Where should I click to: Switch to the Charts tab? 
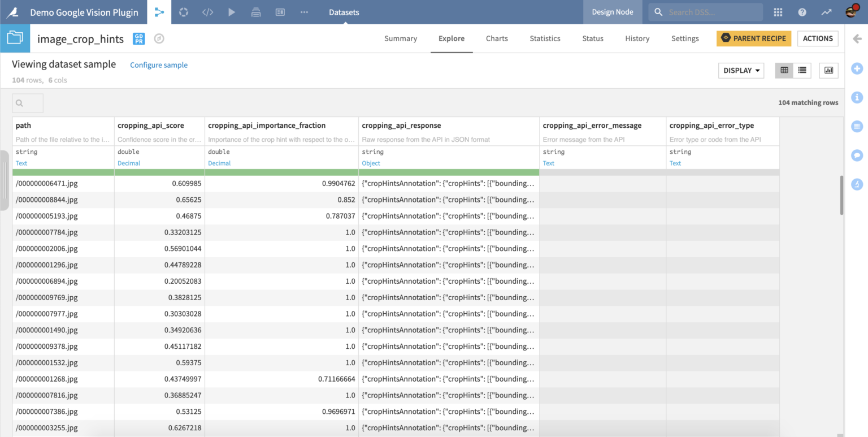(497, 38)
